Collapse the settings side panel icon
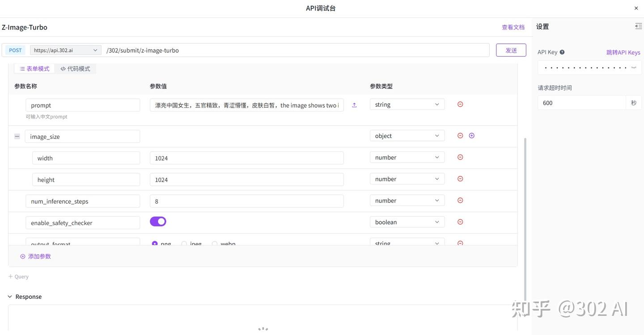The height and width of the screenshot is (335, 644). tap(638, 26)
